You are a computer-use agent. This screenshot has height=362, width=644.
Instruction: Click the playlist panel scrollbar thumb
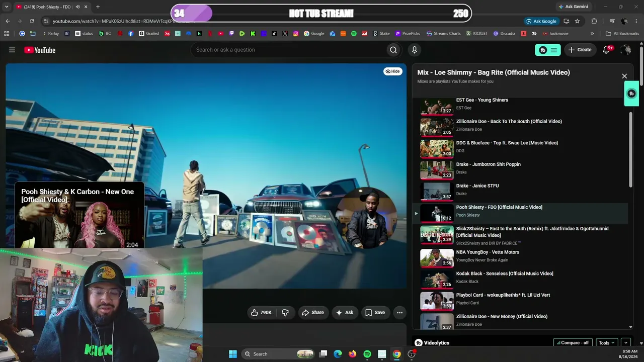pos(631,150)
